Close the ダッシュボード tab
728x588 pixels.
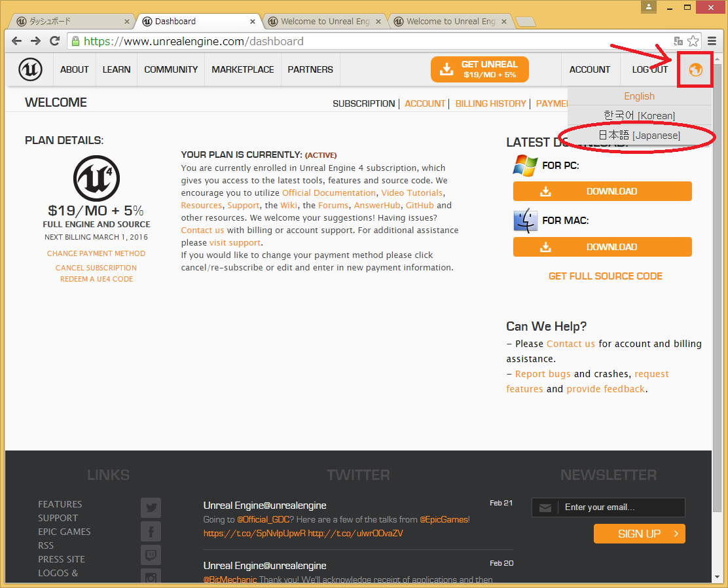point(127,22)
